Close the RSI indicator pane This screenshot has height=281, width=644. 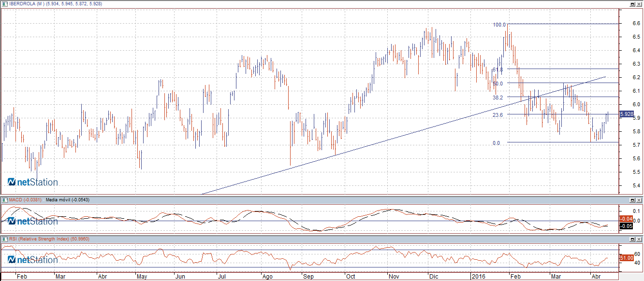coord(639,239)
